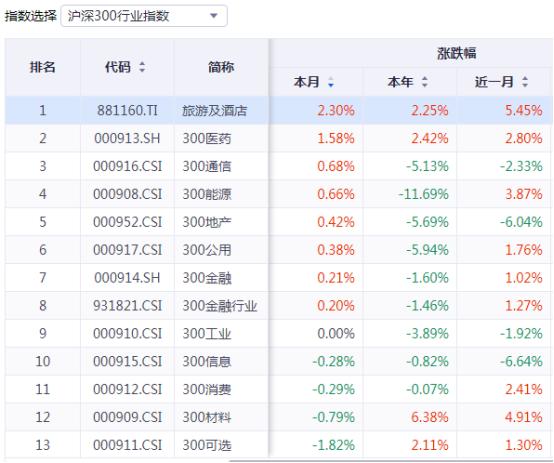Screen dimensions: 554x463
Task: Select the 沪深300行业指数 combo box
Action: tap(144, 16)
